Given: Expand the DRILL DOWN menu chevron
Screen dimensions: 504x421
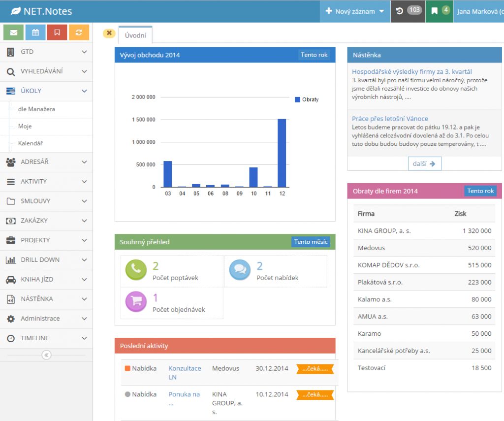Looking at the screenshot, I should coord(84,260).
